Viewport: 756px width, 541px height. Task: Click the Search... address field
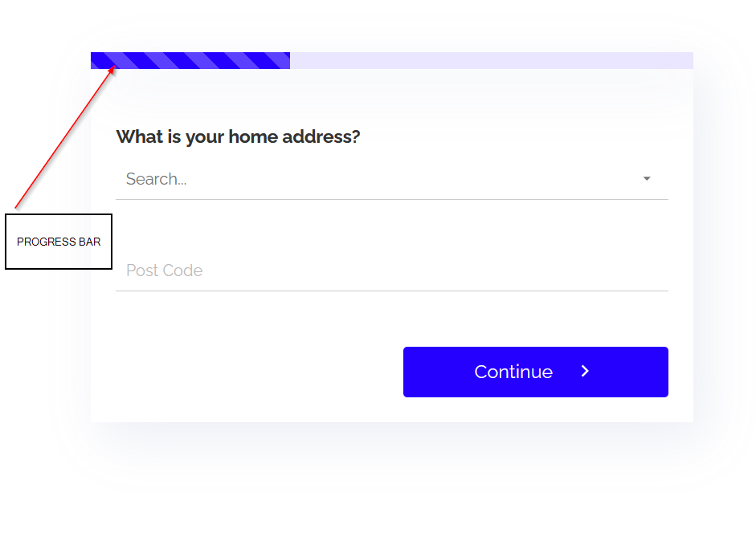pyautogui.click(x=378, y=179)
